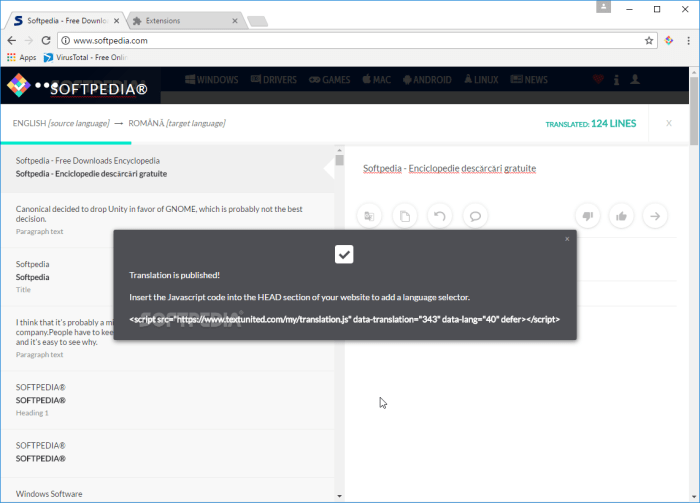Open the MAC section

click(x=376, y=80)
